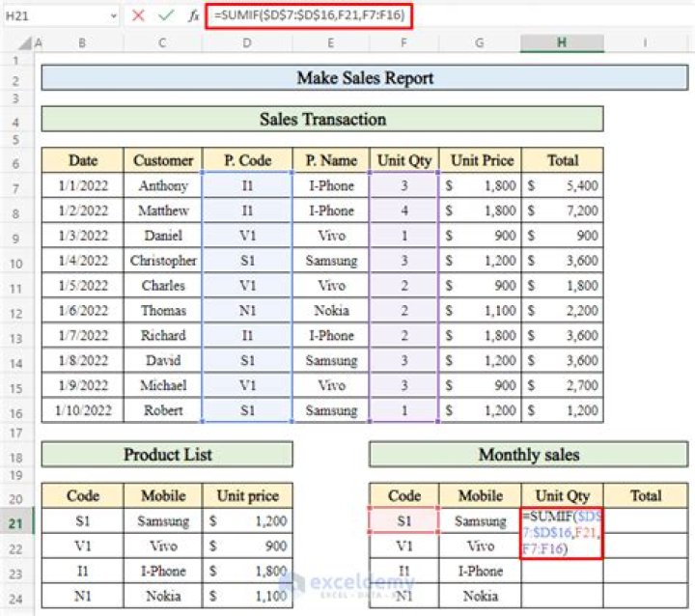
Task: Expand the Name Box dropdown arrow
Action: 115,16
